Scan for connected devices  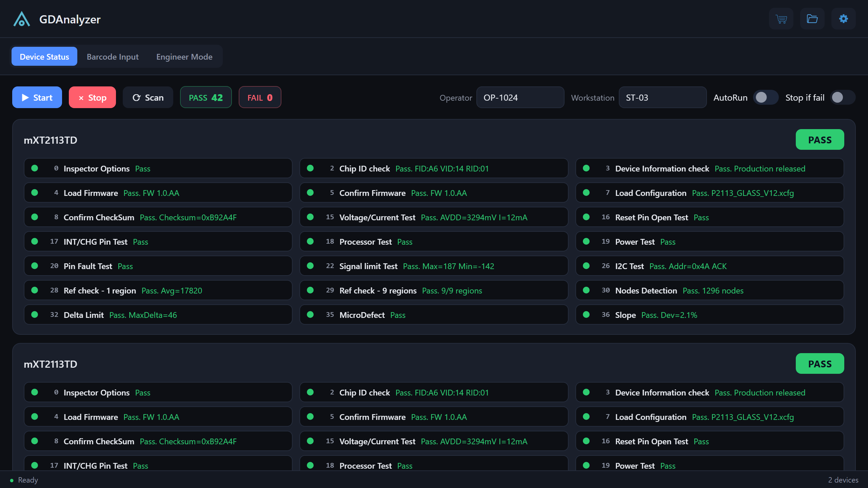point(148,98)
